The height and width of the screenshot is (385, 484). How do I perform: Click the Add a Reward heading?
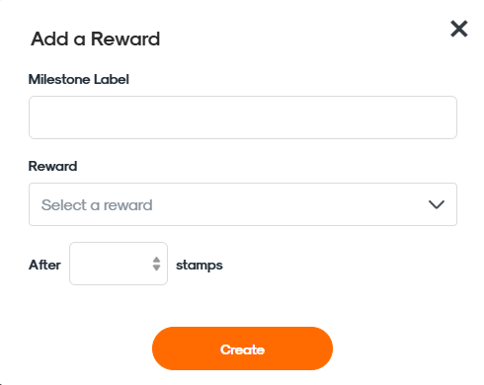click(x=95, y=39)
